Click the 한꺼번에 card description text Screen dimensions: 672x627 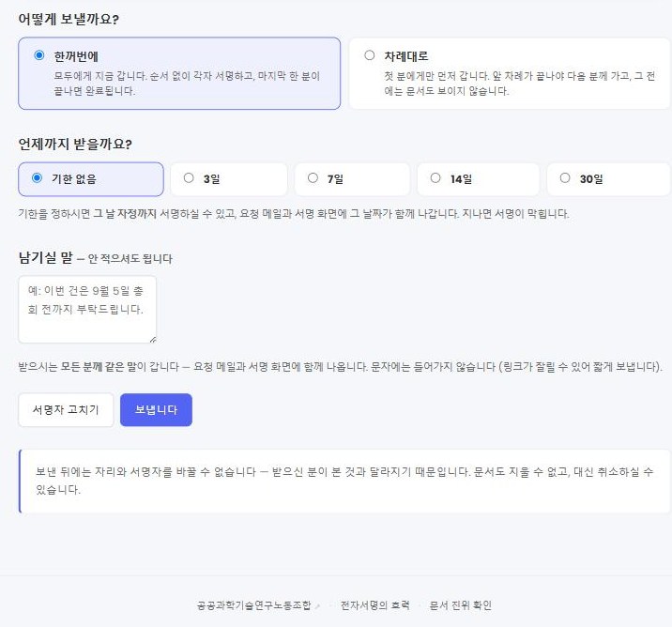187,84
